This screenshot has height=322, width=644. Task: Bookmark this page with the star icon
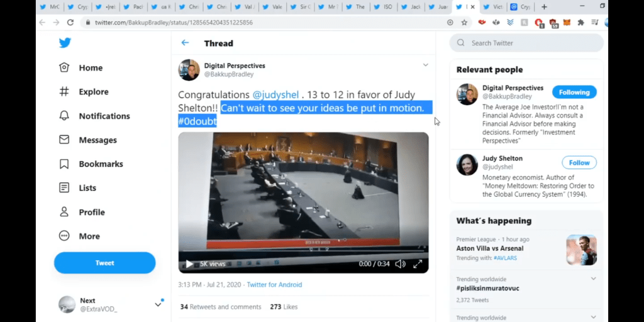pos(464,22)
